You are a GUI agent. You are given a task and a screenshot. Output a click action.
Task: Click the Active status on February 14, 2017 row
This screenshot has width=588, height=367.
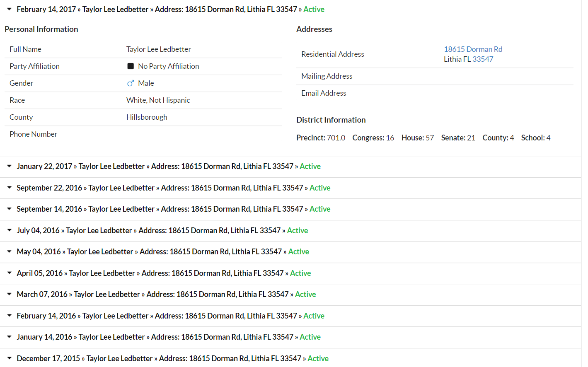point(314,9)
